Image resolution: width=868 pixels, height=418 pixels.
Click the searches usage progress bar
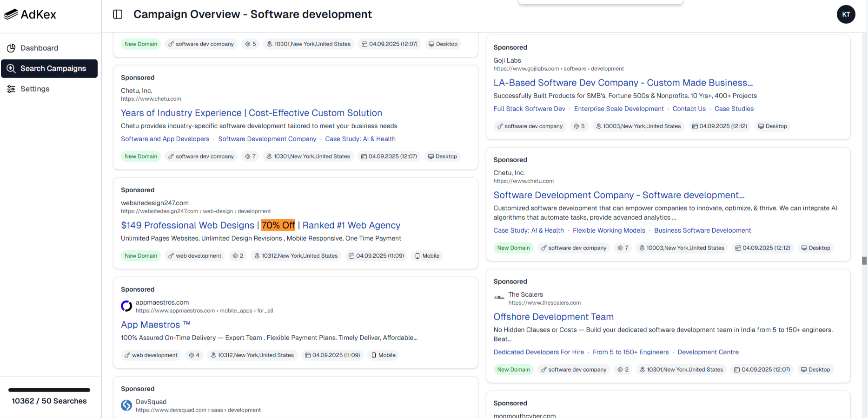click(49, 390)
